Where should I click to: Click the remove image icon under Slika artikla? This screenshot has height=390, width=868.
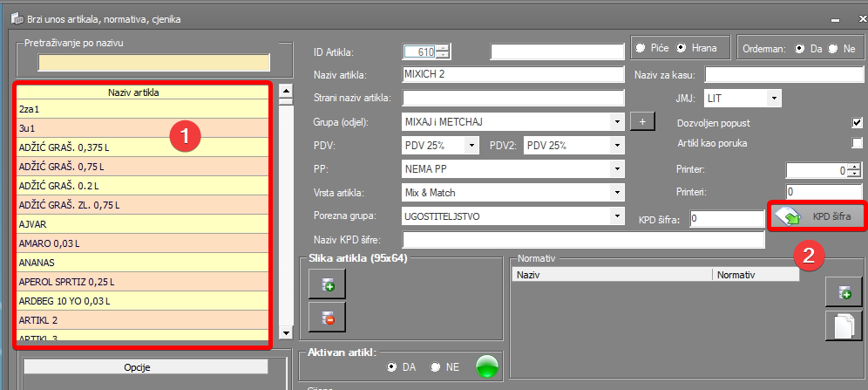tap(328, 317)
